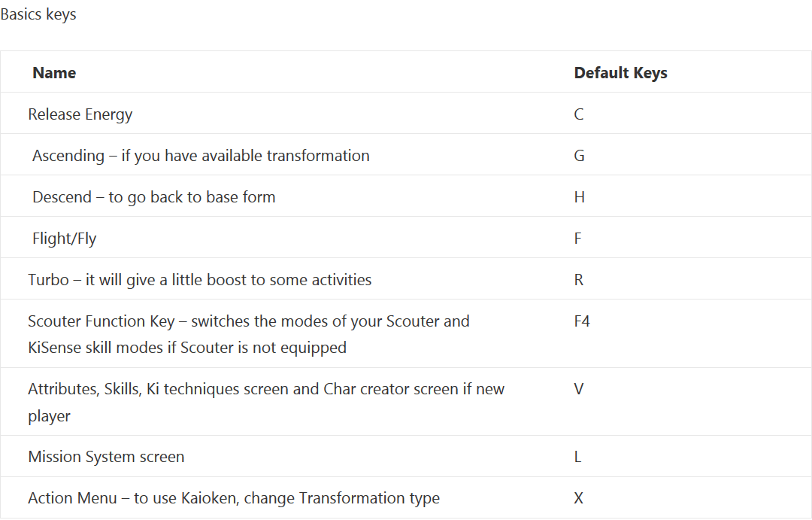The width and height of the screenshot is (812, 520).
Task: Click the 'F' key entry for Flight/Fly
Action: [578, 239]
